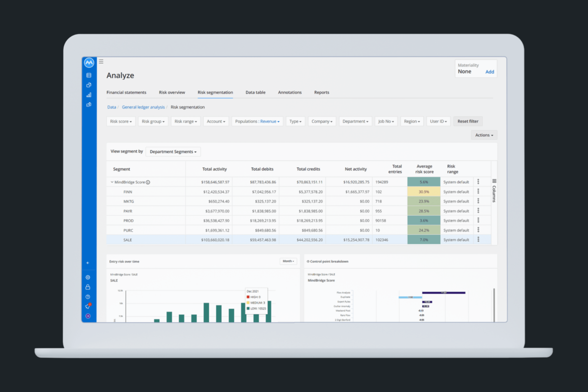Click the fourth sidebar boxes icon
The width and height of the screenshot is (588, 392).
tap(89, 105)
